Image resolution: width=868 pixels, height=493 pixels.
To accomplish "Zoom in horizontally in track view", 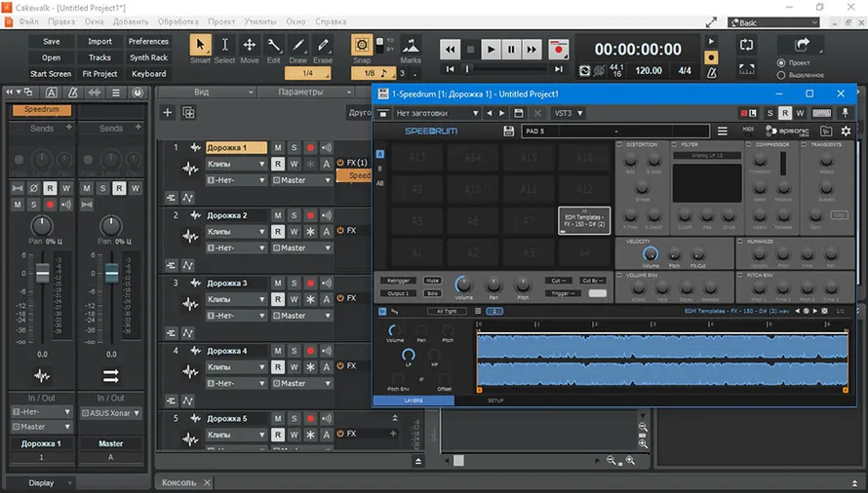I will tap(630, 460).
